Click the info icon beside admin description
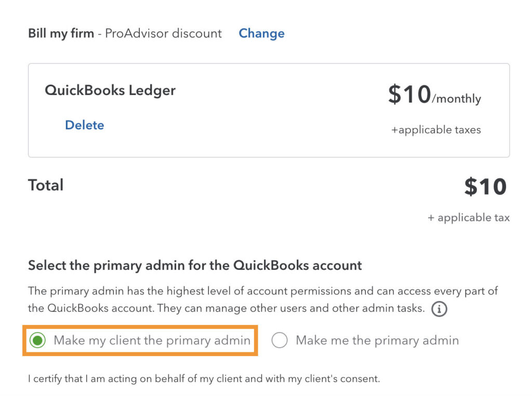The image size is (532, 396). point(440,309)
